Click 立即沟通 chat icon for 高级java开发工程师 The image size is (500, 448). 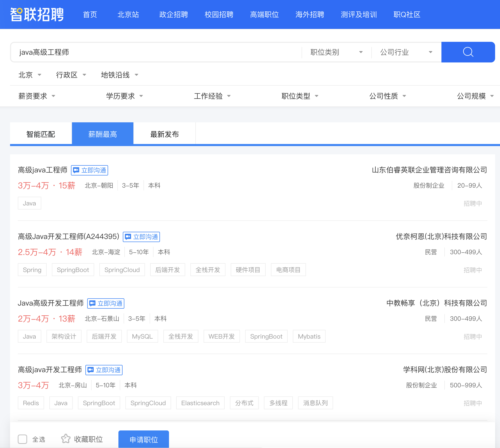[x=91, y=370]
